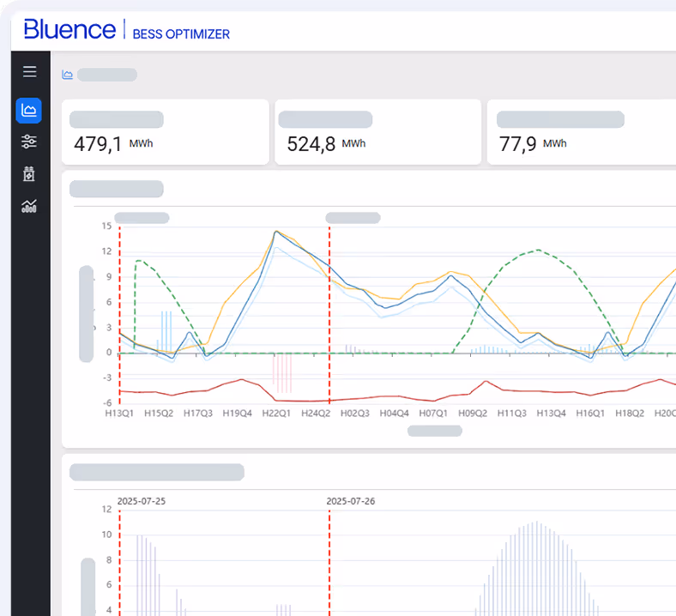Screen dimensions: 676x616
Task: Open the hamburger menu in sidebar
Action: 29,71
